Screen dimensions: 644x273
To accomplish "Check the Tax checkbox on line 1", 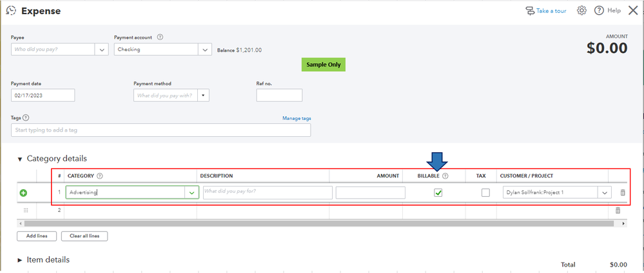I will coord(486,192).
